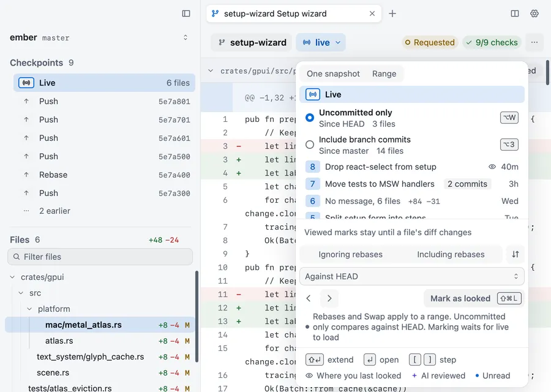Open scene.rs file
The width and height of the screenshot is (551, 392).
click(100, 372)
